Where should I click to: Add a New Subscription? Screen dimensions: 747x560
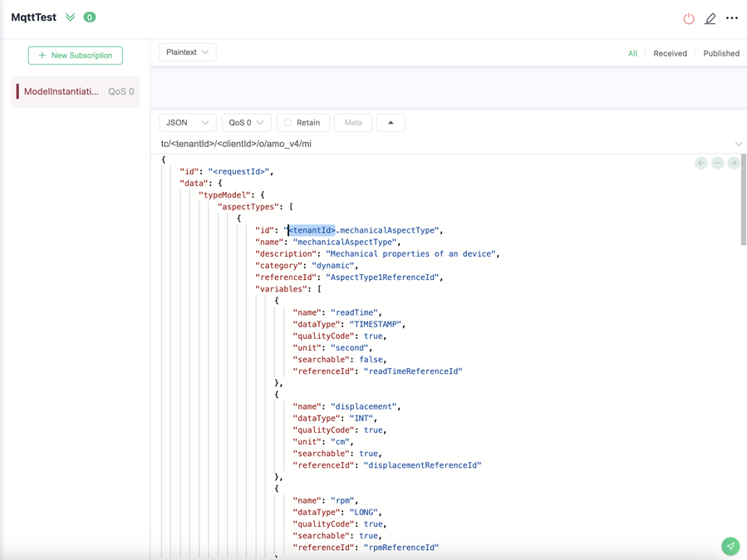coord(76,55)
